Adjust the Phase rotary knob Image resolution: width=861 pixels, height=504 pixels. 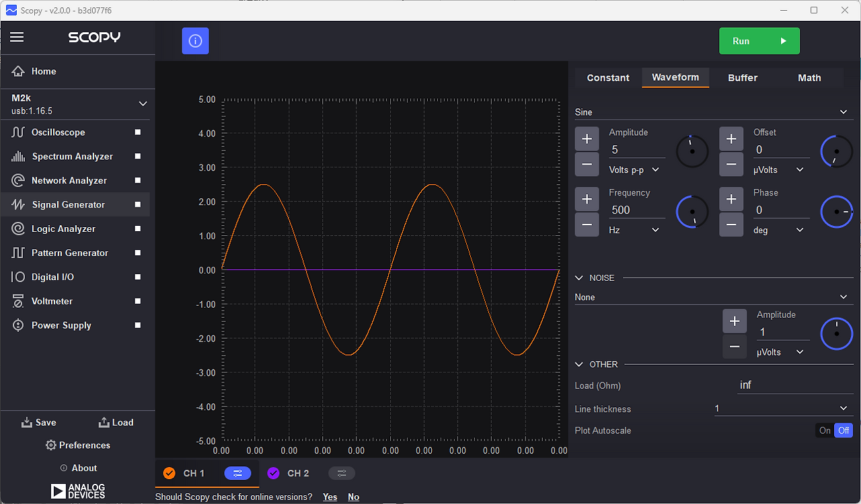coord(837,212)
